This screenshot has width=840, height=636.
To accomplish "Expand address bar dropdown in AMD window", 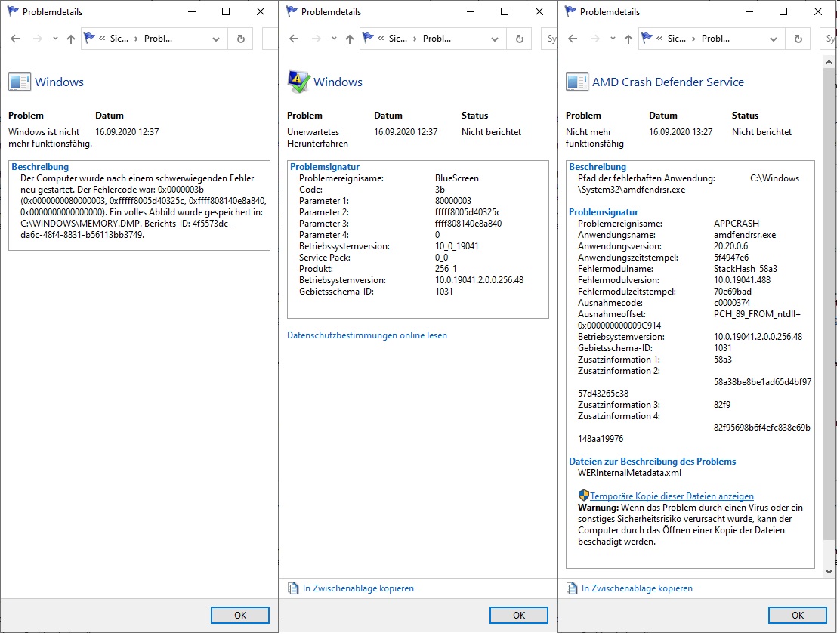I will click(x=773, y=39).
